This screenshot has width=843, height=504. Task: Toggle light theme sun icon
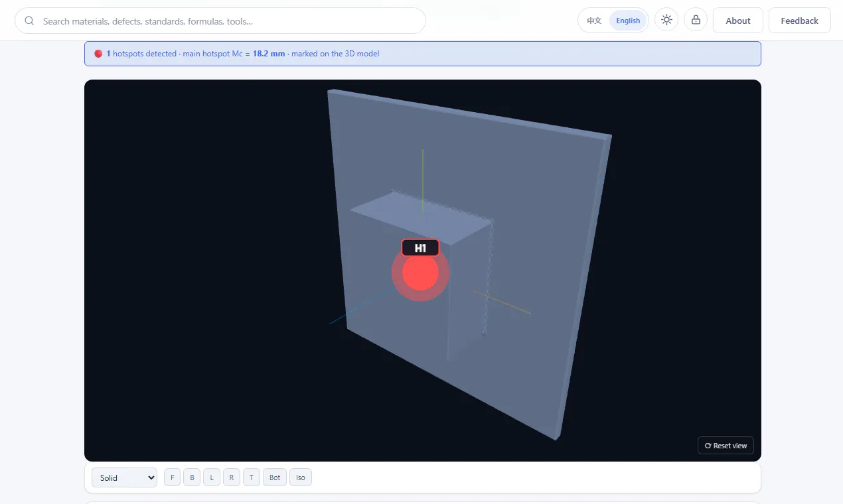pos(666,20)
